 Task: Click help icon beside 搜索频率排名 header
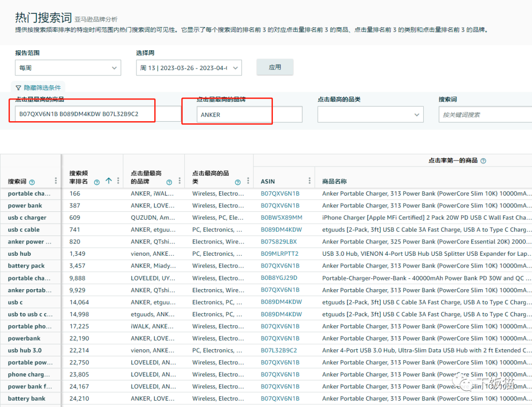(97, 182)
